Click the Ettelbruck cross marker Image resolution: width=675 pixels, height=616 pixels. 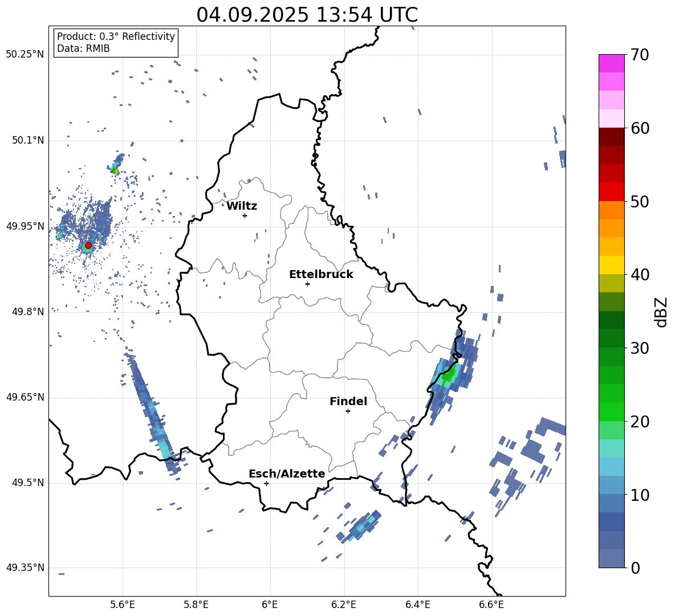coord(307,284)
